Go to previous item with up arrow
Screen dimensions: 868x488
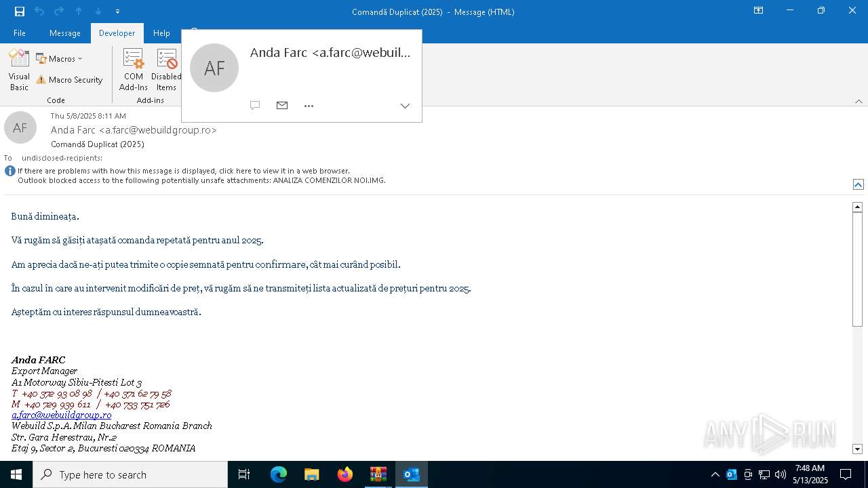click(x=79, y=12)
